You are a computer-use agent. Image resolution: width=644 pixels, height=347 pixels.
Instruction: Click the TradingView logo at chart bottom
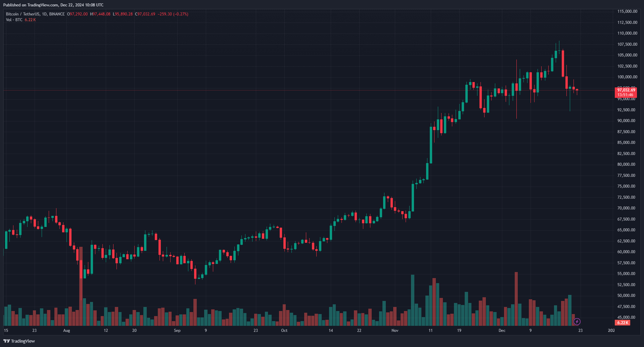click(x=19, y=341)
